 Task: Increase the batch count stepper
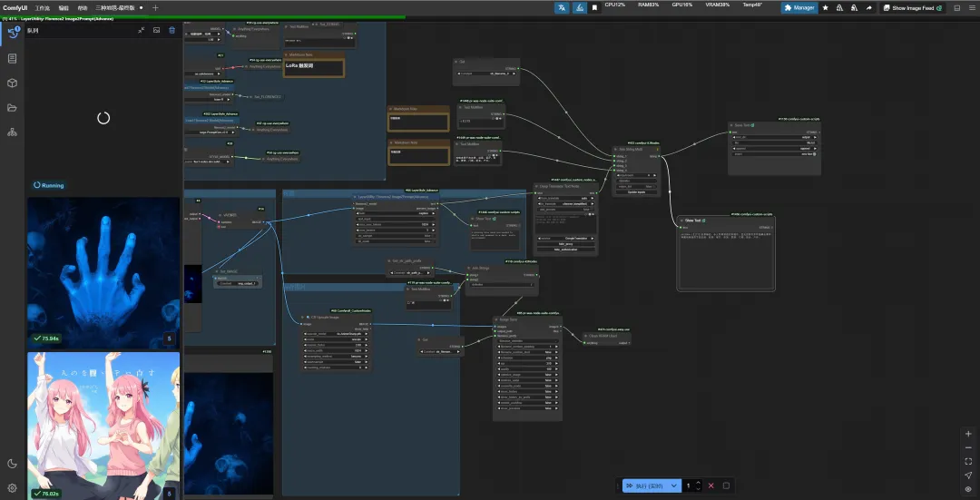tap(698, 483)
